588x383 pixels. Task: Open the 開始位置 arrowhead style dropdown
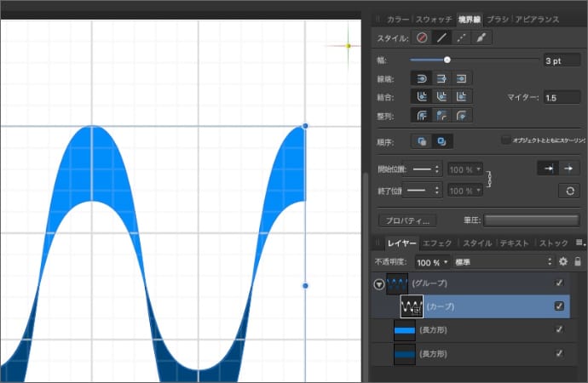point(423,169)
